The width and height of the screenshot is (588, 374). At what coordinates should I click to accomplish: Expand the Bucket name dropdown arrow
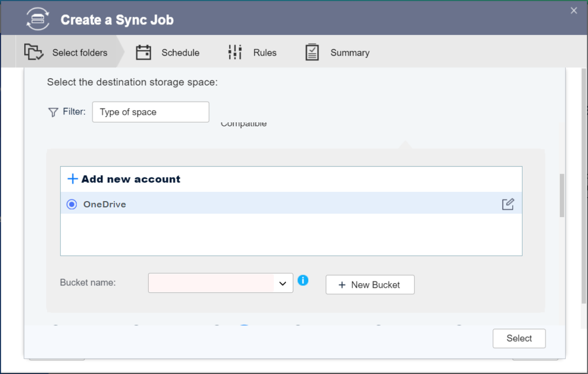click(283, 283)
